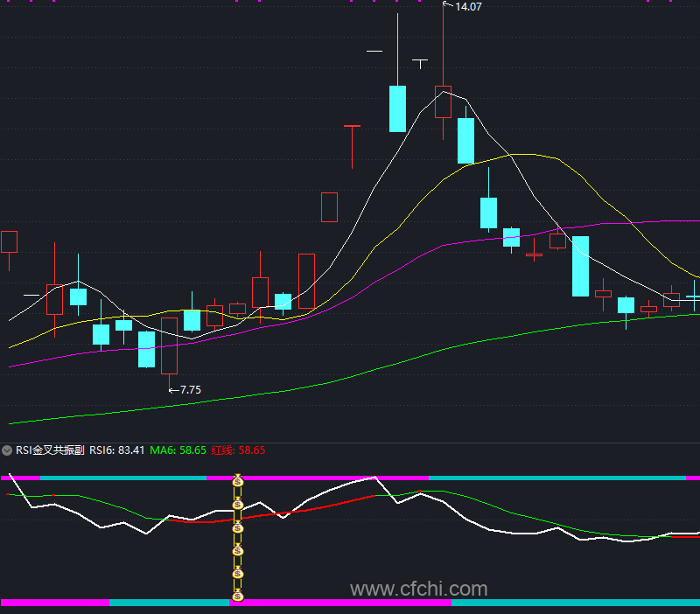
Task: Click the top money bag signal icon
Action: pos(238,480)
